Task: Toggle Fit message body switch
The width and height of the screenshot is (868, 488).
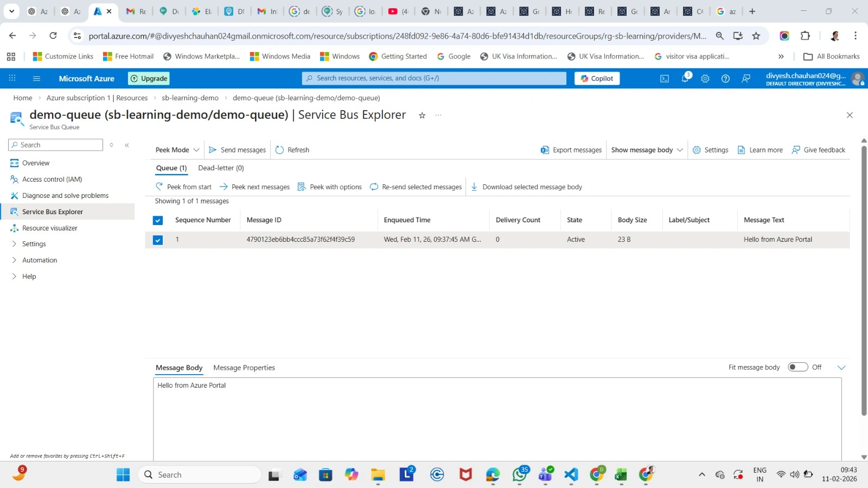Action: point(798,367)
